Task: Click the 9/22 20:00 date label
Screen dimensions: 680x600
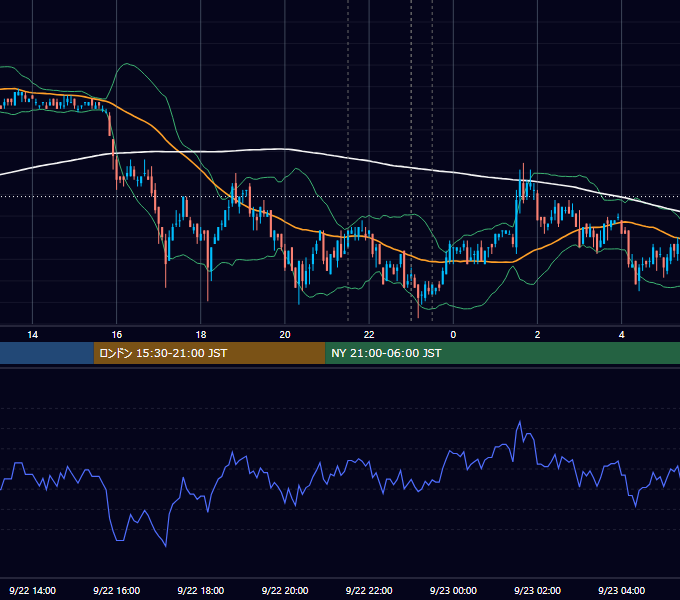Action: click(x=285, y=590)
